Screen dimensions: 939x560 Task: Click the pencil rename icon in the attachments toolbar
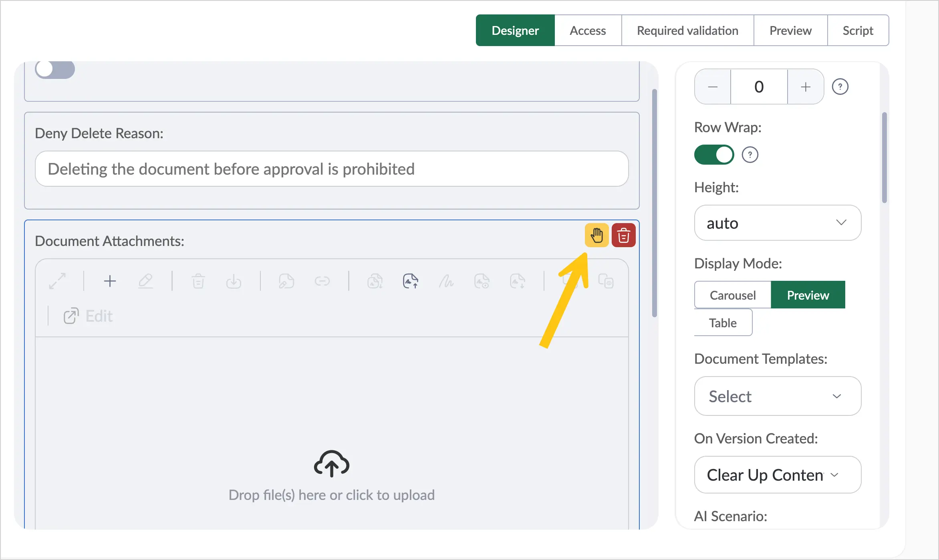pos(145,281)
